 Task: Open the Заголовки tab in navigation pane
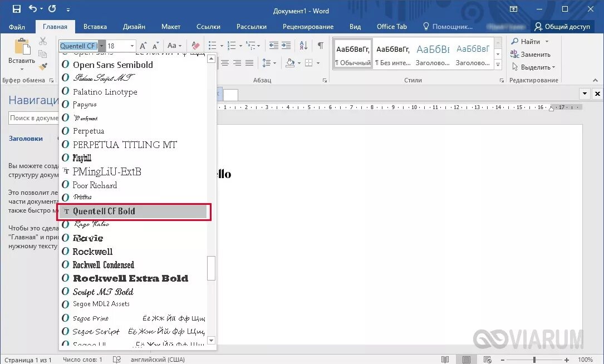[x=26, y=138]
